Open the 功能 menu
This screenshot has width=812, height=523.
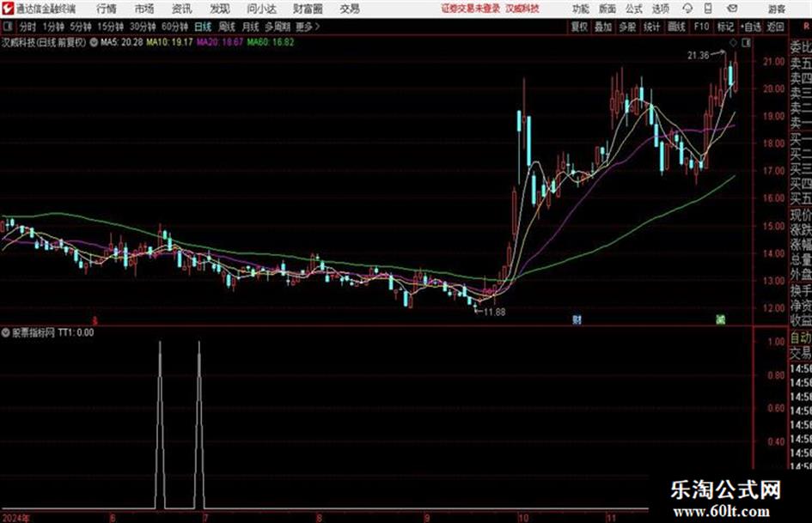[x=581, y=9]
